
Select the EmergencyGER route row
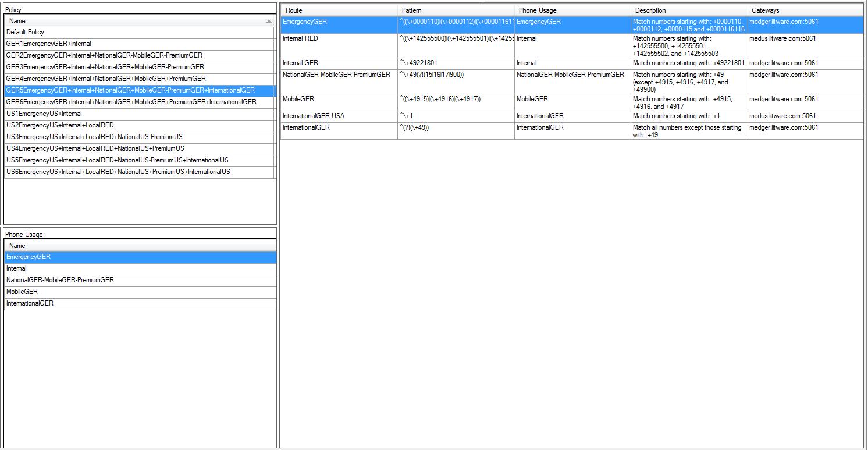572,25
